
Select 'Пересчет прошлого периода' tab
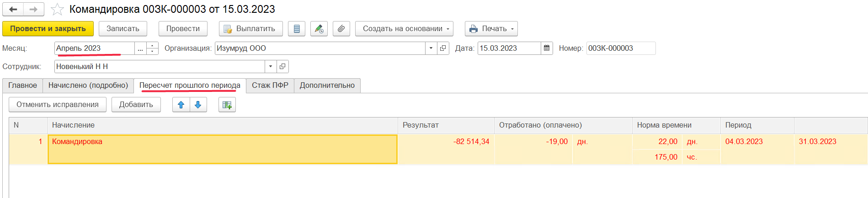(x=190, y=86)
